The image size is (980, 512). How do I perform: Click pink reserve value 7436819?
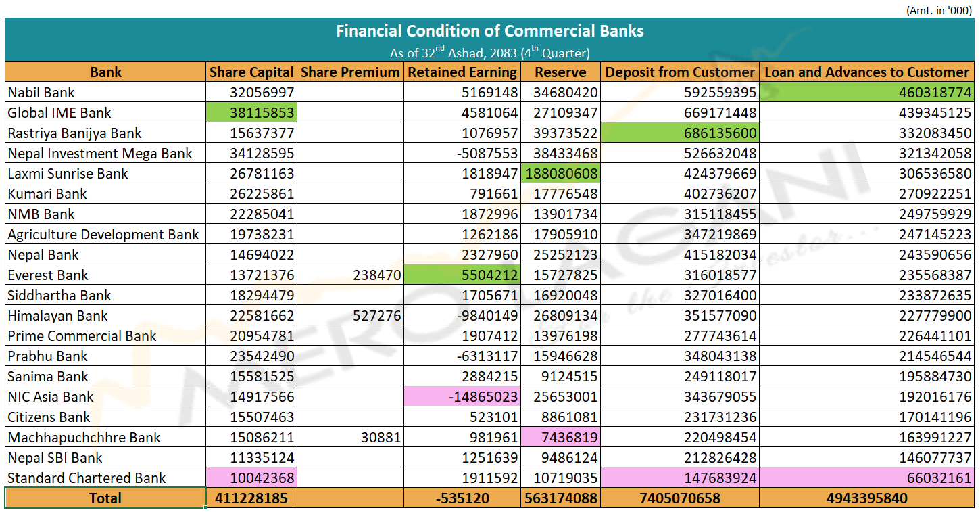pos(560,438)
